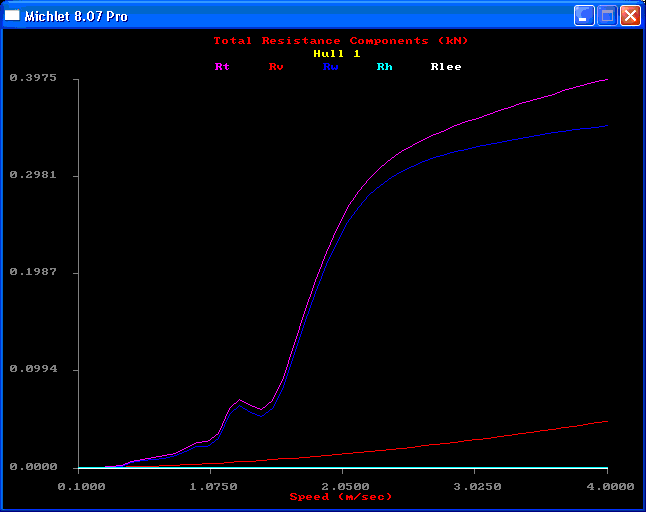The image size is (646, 512).
Task: Click the blue Rw legend label
Action: click(x=330, y=67)
